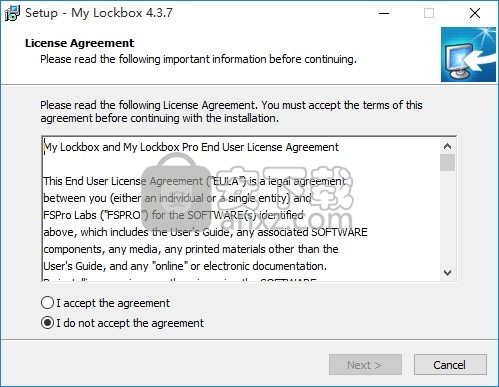Select "I do not accept the agreement"
Viewport: 499px width, 387px height.
pyautogui.click(x=122, y=323)
